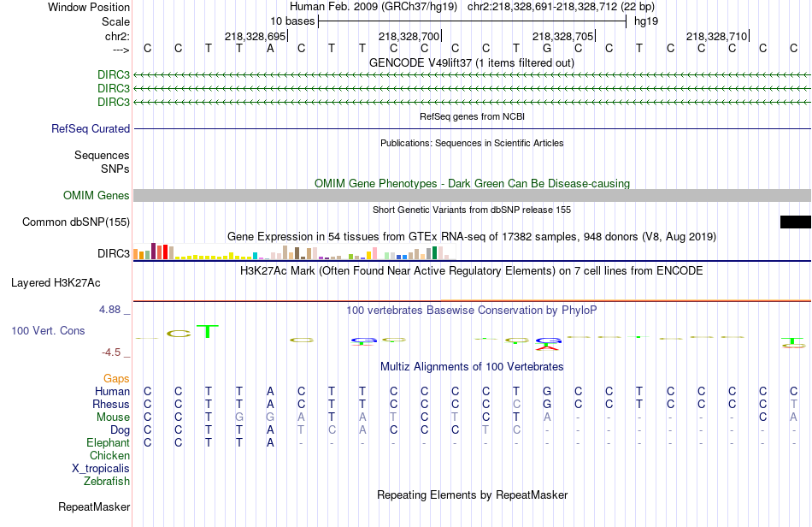Click the Zebrafish alignment row label
This screenshot has width=812, height=527.
coord(107,482)
